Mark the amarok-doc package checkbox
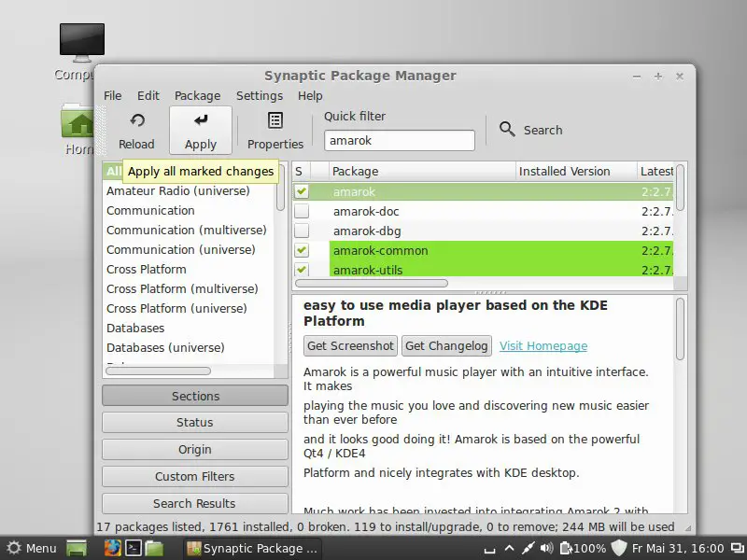This screenshot has height=560, width=747. [x=302, y=211]
